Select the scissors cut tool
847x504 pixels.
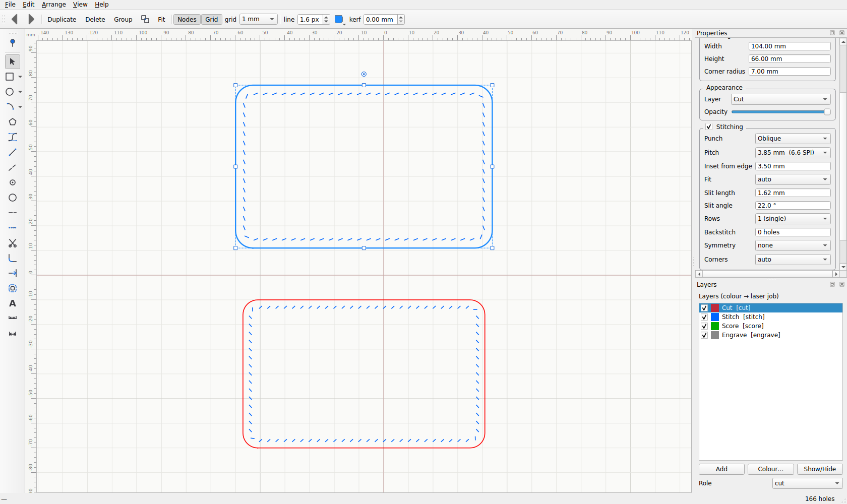tap(13, 243)
